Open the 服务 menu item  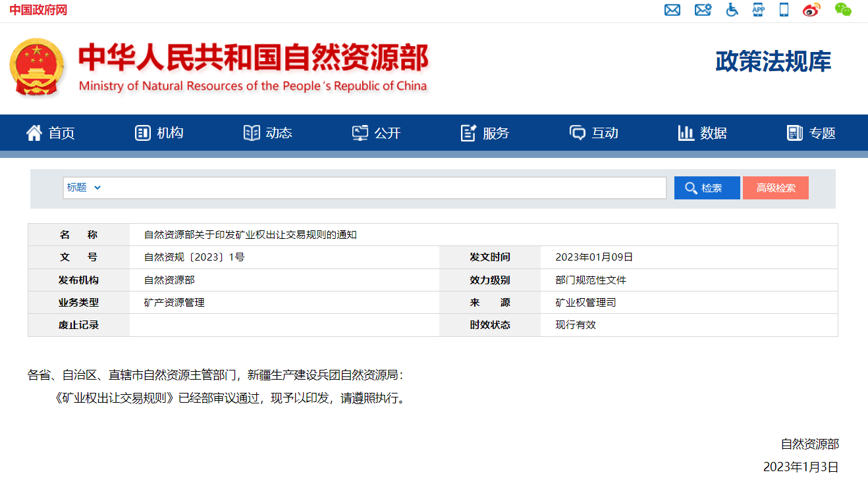pos(485,133)
